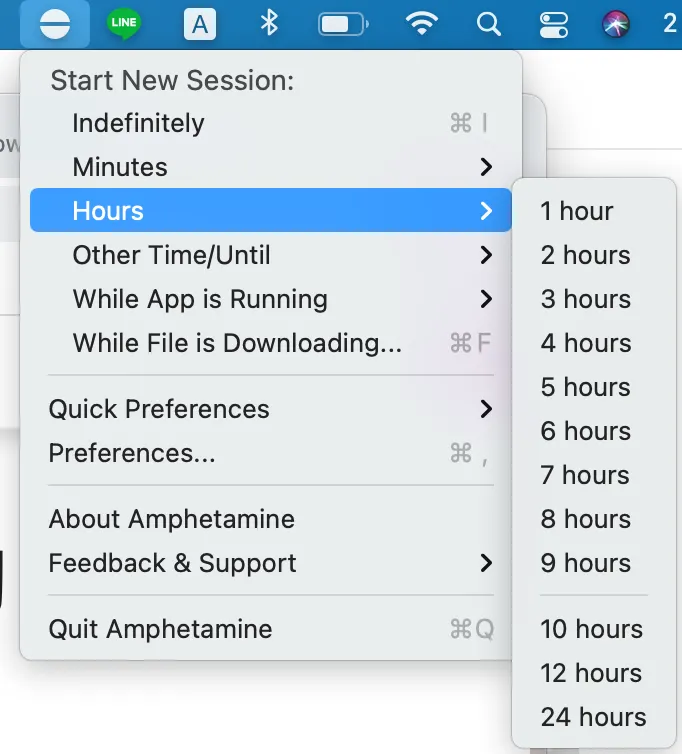Screen dimensions: 682x754
Task: Open Preferences... menu item
Action: click(x=132, y=453)
